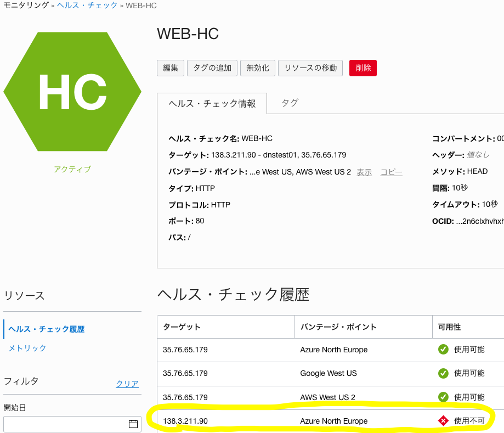The height and width of the screenshot is (433, 504).
Task: Click the green check icon in the Azure North Europe 35.76.65.179 row
Action: 443,350
